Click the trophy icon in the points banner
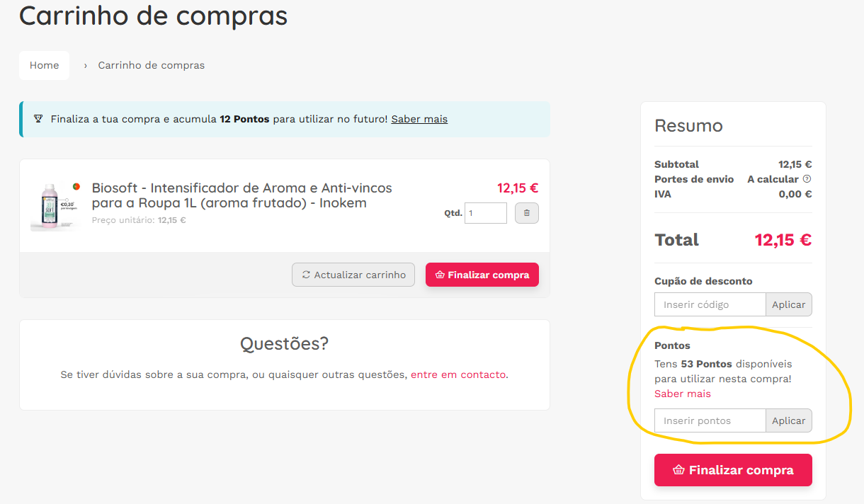864x504 pixels. (39, 118)
